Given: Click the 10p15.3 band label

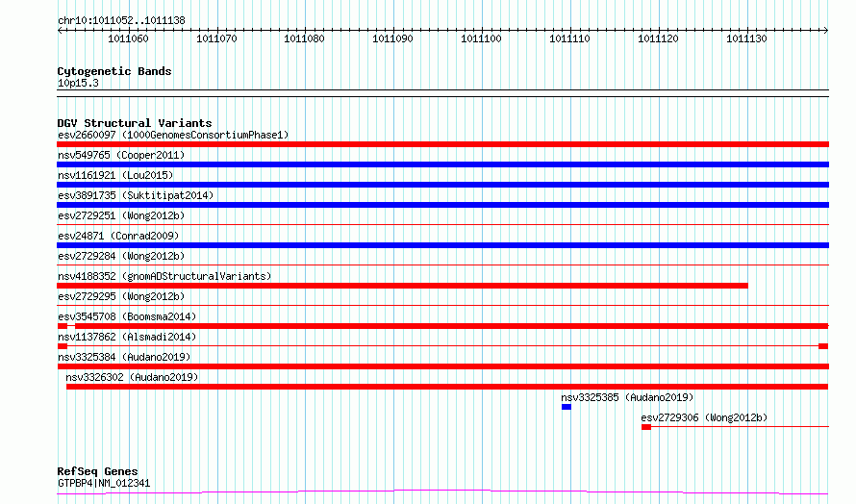Looking at the screenshot, I should pos(78,84).
